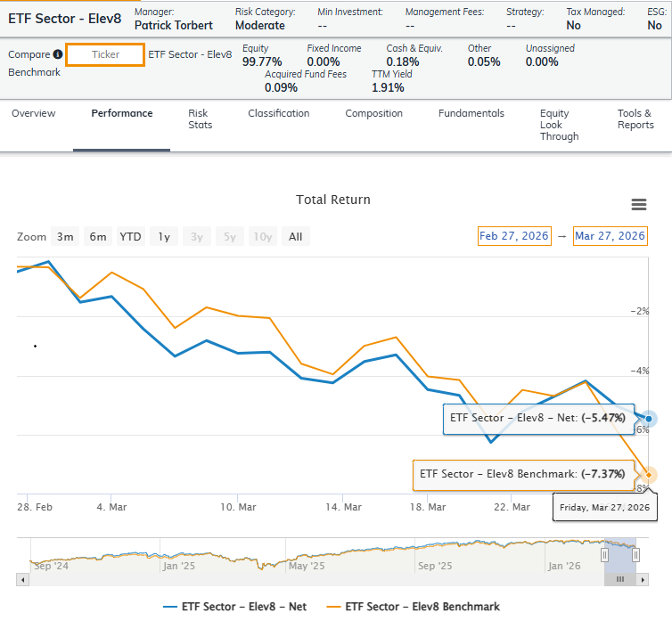Click the right navigator range handle
672x629 pixels.
tap(635, 555)
